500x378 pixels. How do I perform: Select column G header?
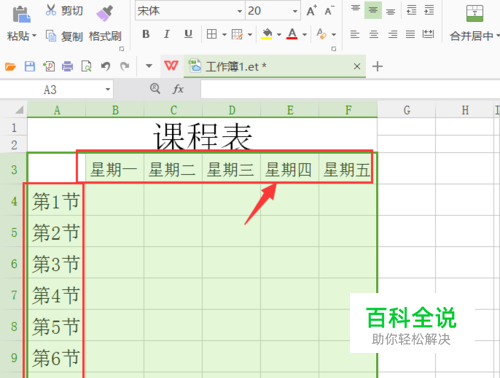tap(407, 110)
